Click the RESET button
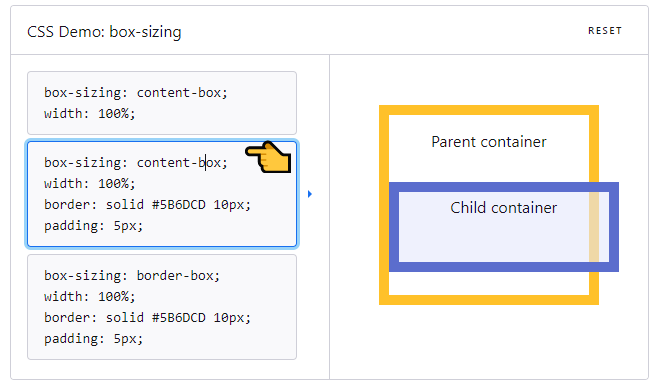This screenshot has height=390, width=663. pos(605,31)
